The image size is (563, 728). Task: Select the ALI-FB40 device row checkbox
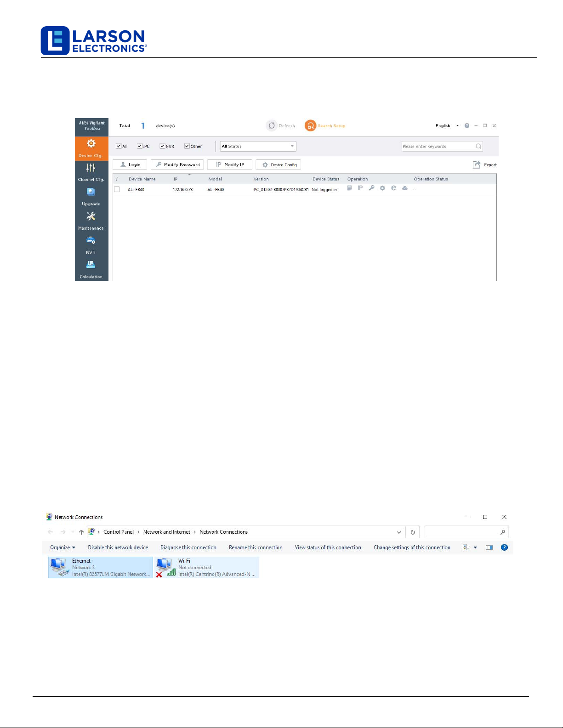(x=117, y=189)
